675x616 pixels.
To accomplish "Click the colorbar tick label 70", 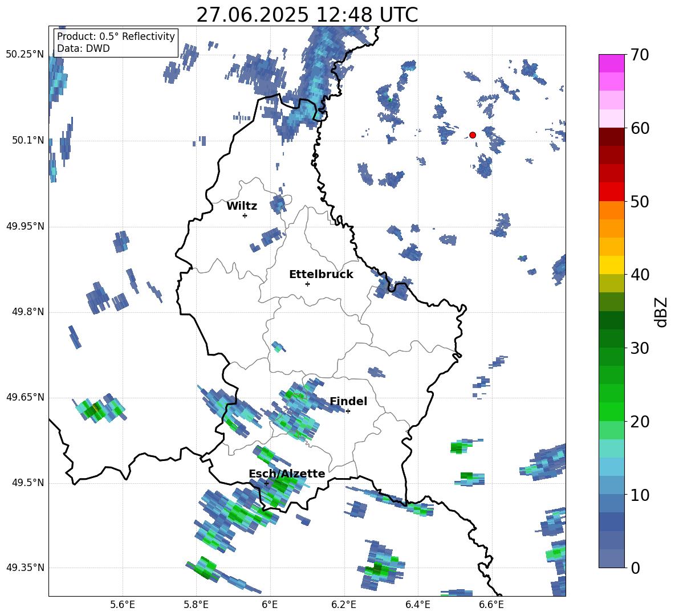I will coord(640,55).
